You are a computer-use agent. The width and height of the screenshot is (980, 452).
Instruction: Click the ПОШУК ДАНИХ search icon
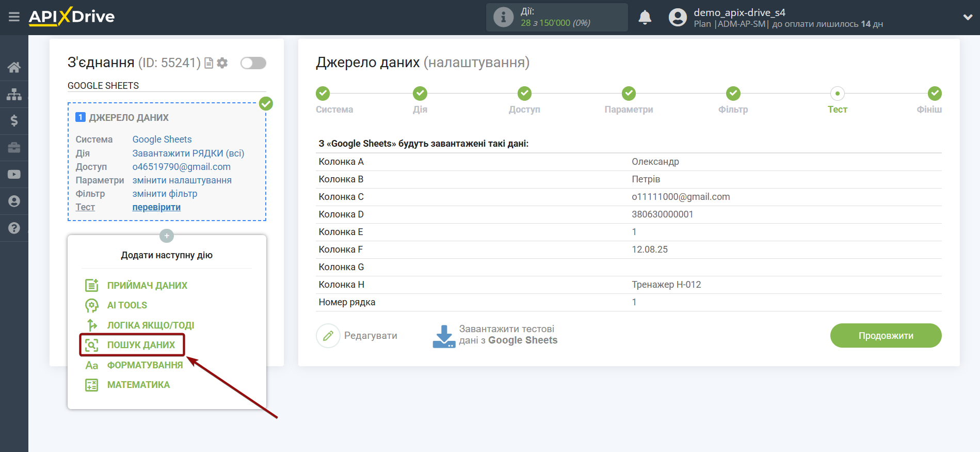coord(92,345)
